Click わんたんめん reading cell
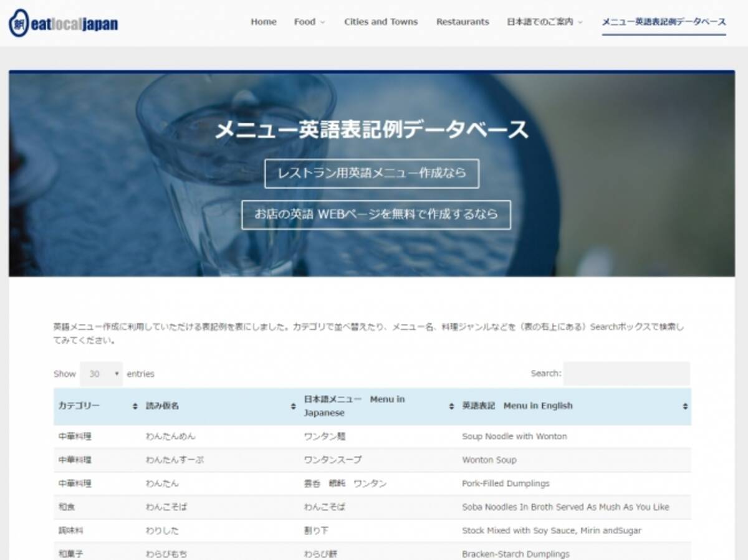748x560 pixels. tap(170, 437)
